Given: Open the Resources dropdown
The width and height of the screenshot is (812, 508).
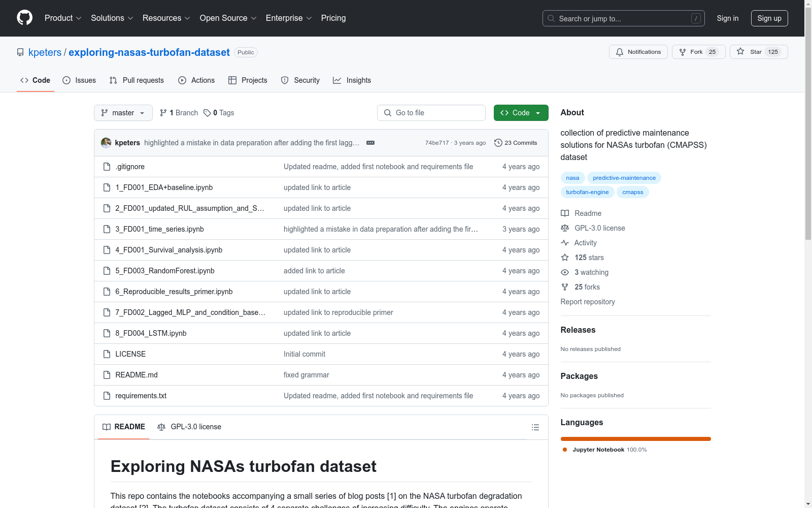Looking at the screenshot, I should point(166,18).
